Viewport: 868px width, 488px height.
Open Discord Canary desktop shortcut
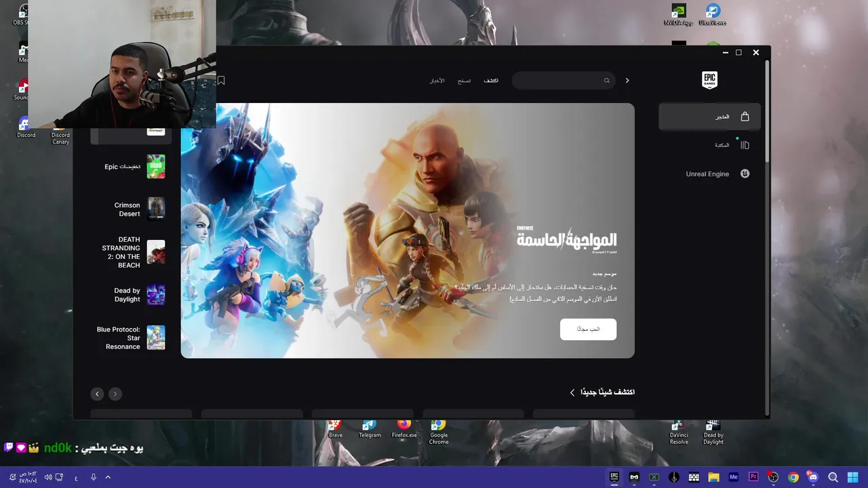click(60, 133)
